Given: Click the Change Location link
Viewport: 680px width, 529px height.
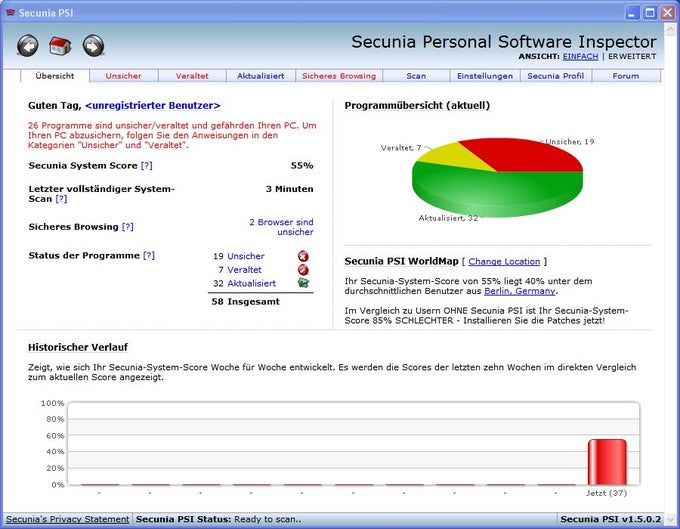Looking at the screenshot, I should click(504, 261).
